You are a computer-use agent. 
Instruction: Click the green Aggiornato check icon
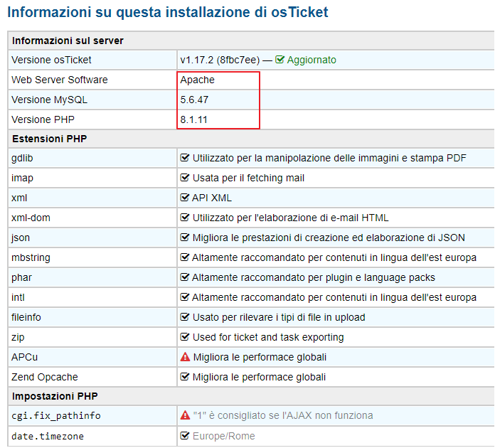tap(280, 59)
